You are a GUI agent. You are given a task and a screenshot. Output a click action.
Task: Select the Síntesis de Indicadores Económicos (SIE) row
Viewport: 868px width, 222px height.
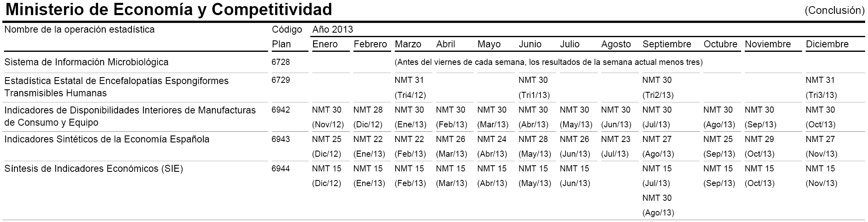tap(434, 191)
